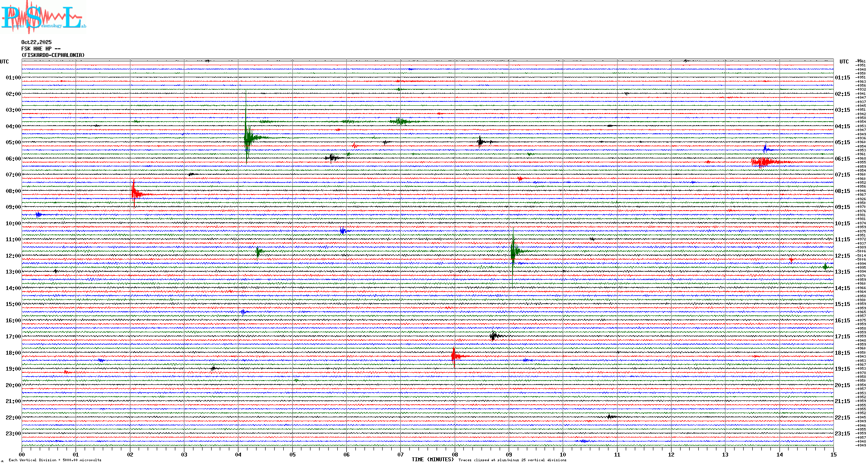The height and width of the screenshot is (466, 868).
Task: Click the 12:00 UTC hour label on left
Action: (13, 256)
